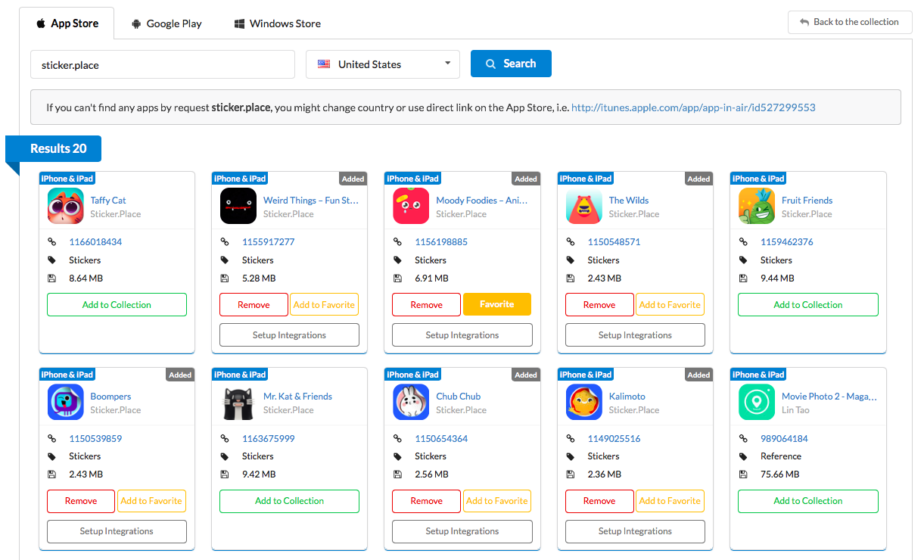
Task: Click The Wilds app icon
Action: click(584, 207)
